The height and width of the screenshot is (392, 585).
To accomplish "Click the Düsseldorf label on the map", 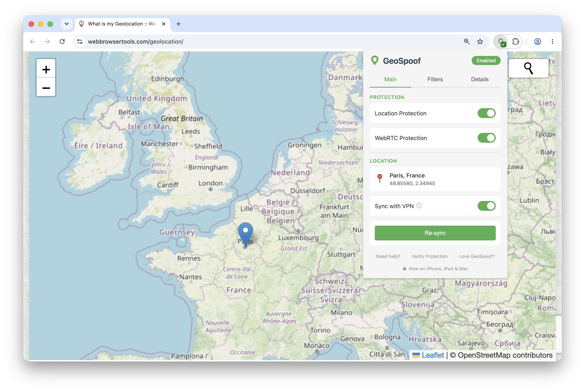I will 308,191.
